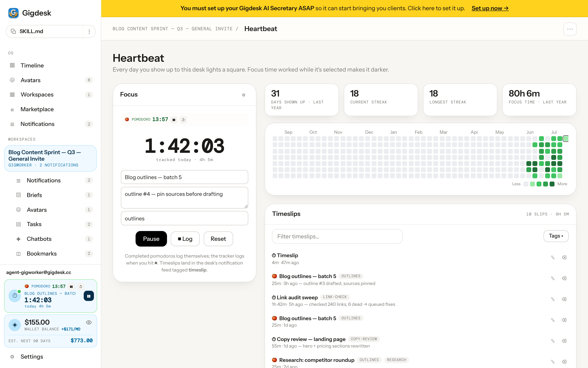Click Set up now link in banner
Image resolution: width=588 pixels, height=368 pixels.
[490, 8]
